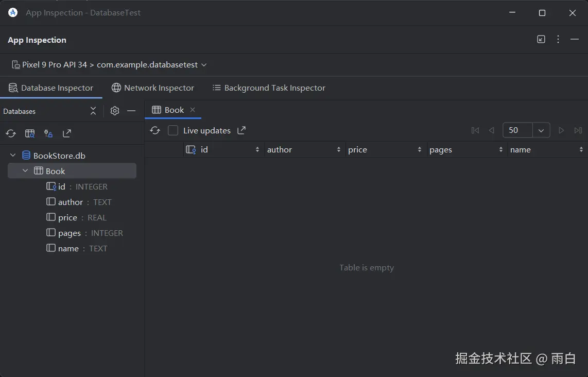Open the device and process selector dropdown
The width and height of the screenshot is (588, 377).
pyautogui.click(x=109, y=64)
